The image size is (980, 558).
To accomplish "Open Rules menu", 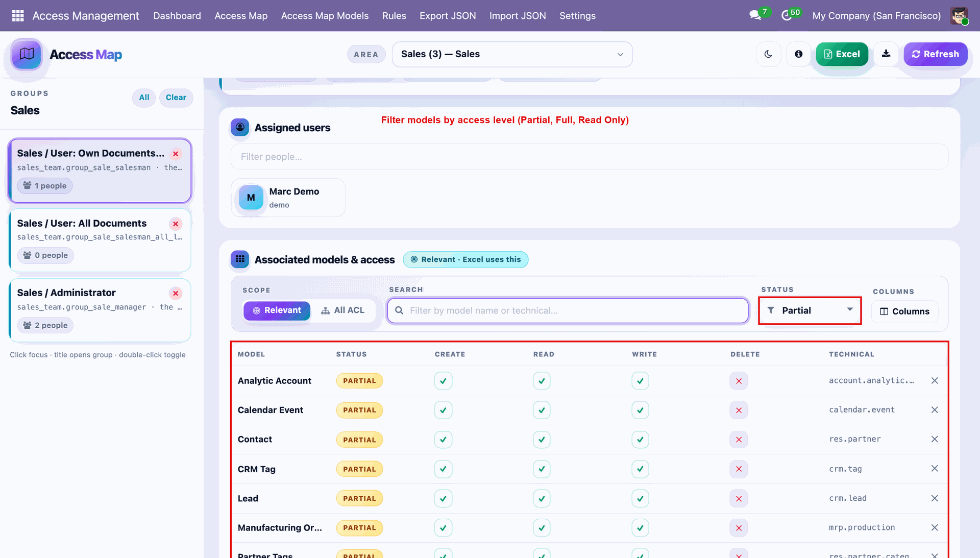I will (394, 16).
